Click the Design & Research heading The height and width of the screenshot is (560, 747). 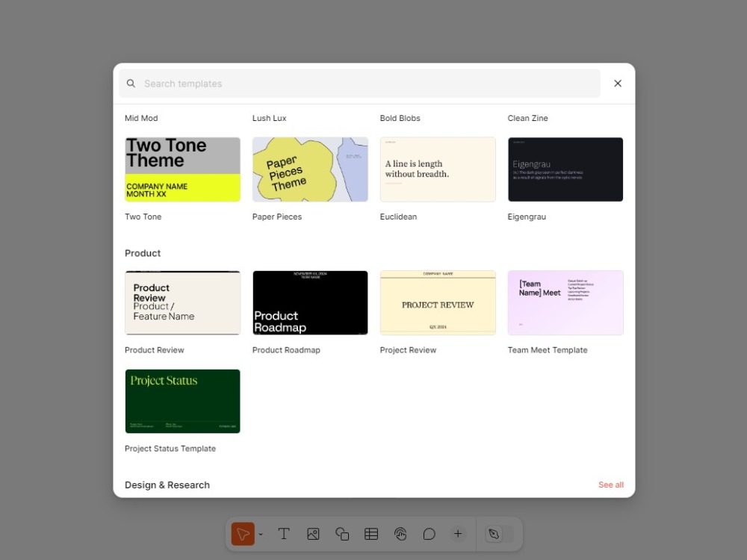pos(167,485)
